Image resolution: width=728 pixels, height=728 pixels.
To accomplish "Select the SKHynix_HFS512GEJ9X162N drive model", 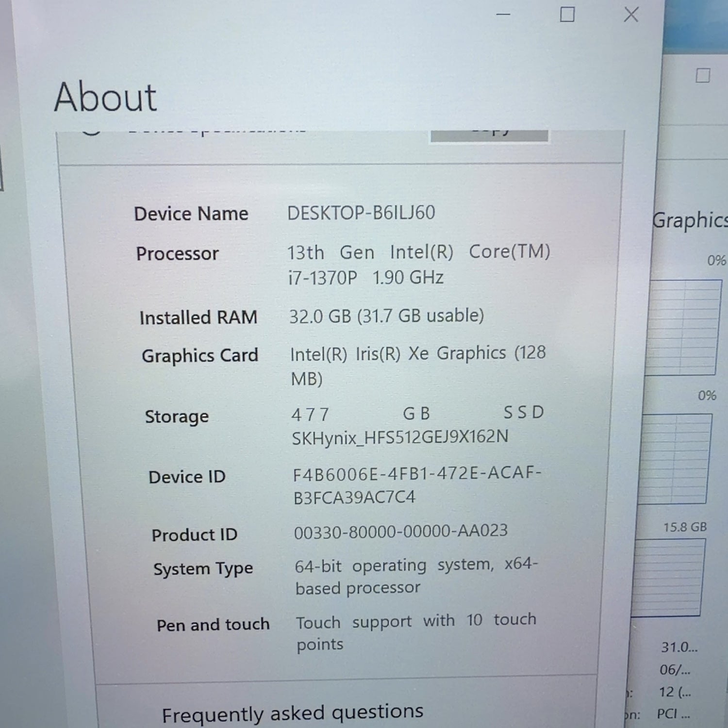I will point(400,437).
